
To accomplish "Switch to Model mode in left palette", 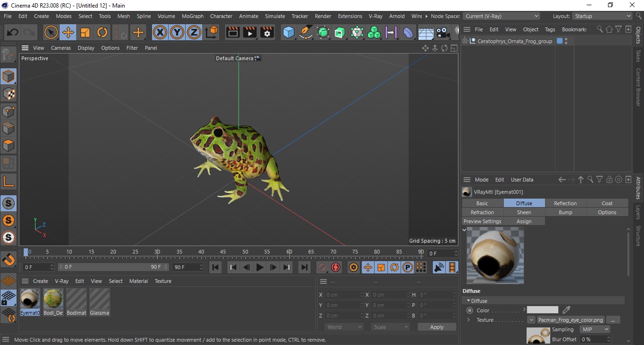I will point(8,76).
